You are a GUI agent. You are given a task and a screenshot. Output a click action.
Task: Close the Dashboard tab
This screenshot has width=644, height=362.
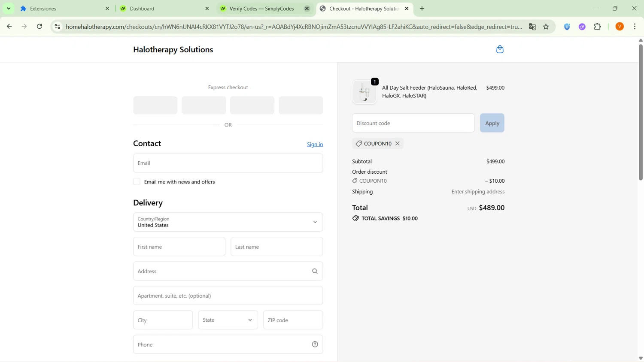pos(207,9)
